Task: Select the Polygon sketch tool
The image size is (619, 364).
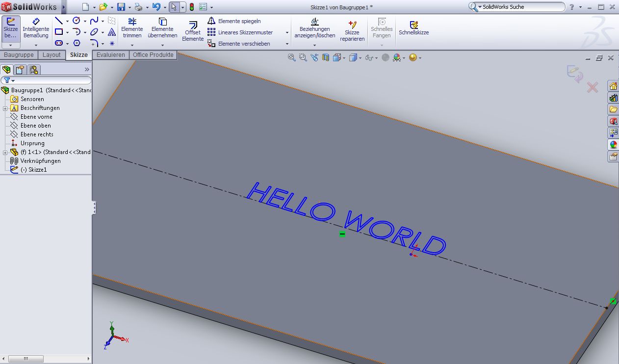Action: 77,43
